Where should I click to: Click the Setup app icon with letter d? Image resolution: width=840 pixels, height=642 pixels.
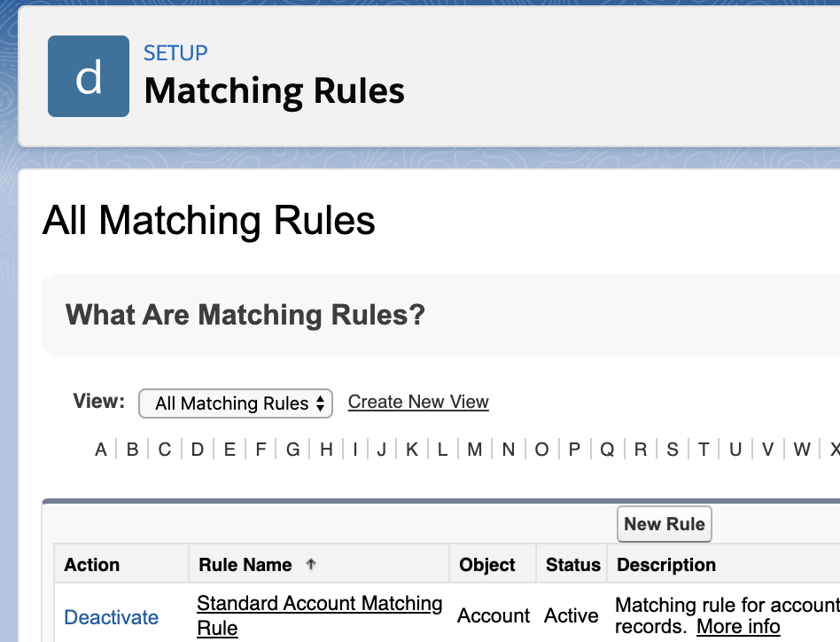pos(89,76)
